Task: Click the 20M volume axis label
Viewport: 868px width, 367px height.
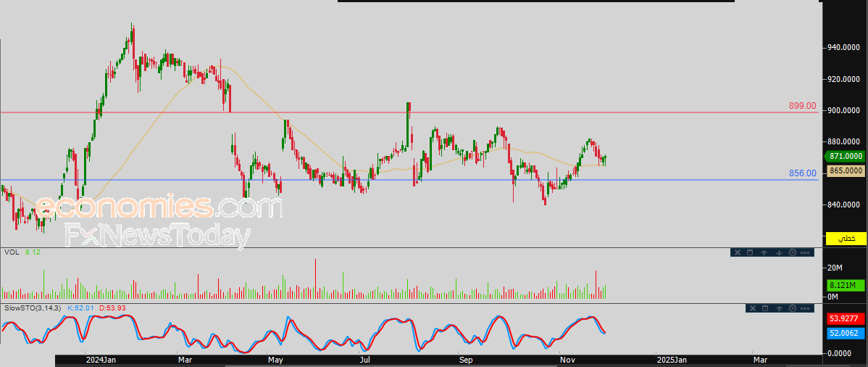Action: [x=835, y=268]
